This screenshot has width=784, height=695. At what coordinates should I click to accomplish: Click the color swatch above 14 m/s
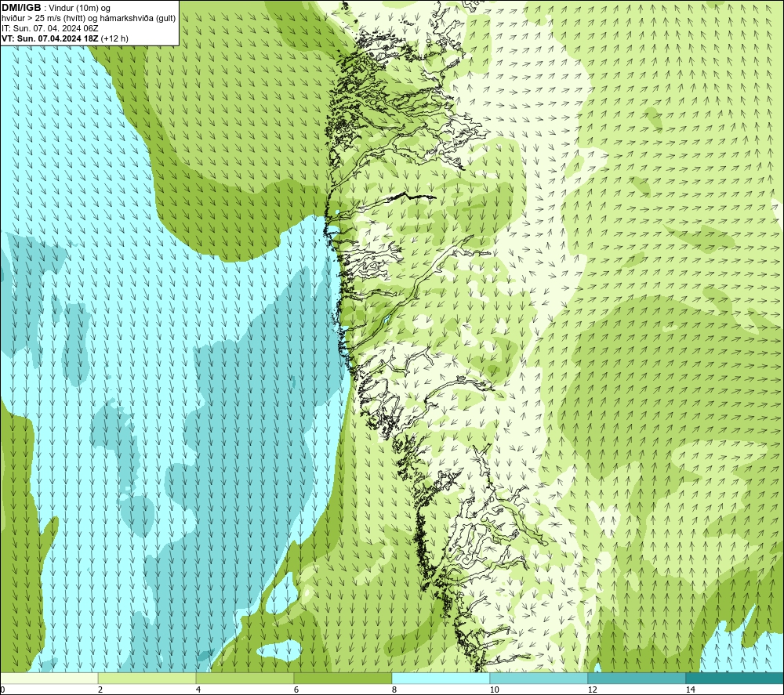[735, 678]
